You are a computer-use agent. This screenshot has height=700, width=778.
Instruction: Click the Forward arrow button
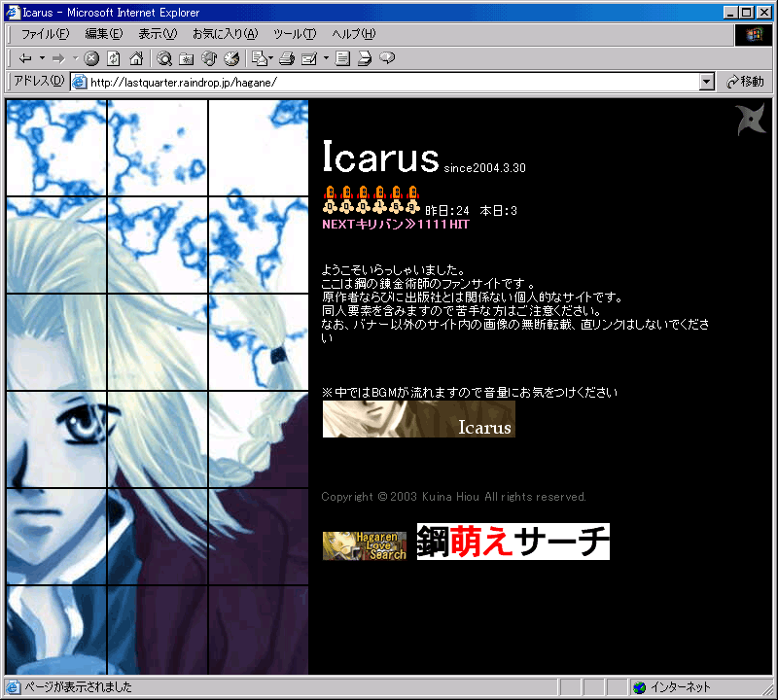58,58
